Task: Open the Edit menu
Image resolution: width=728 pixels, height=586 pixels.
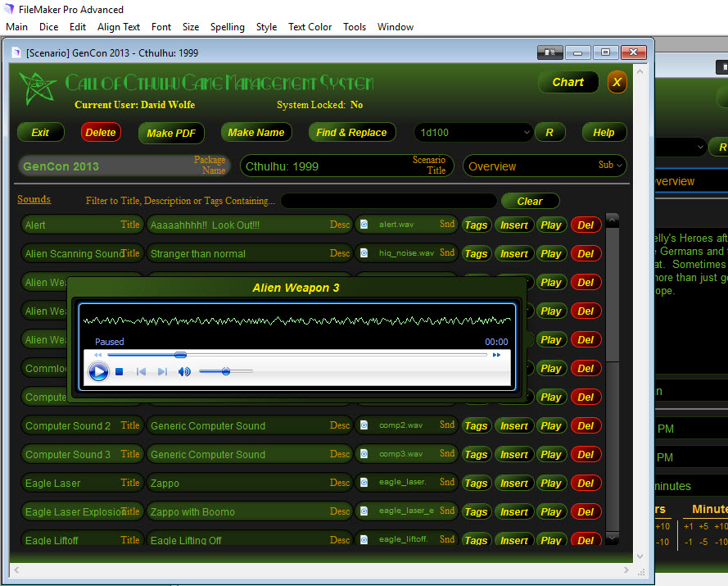Action: click(78, 27)
